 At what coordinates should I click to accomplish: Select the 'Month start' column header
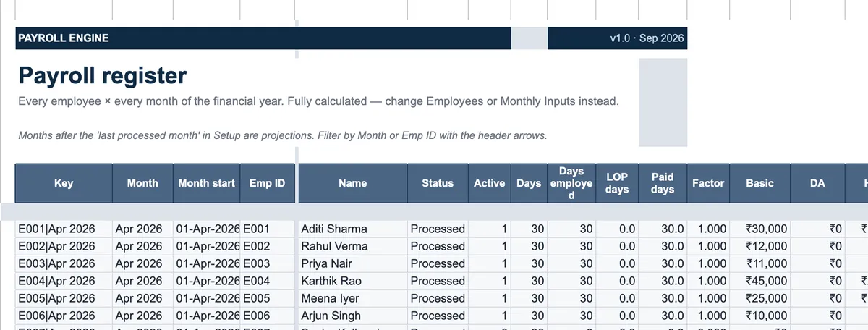tap(206, 183)
